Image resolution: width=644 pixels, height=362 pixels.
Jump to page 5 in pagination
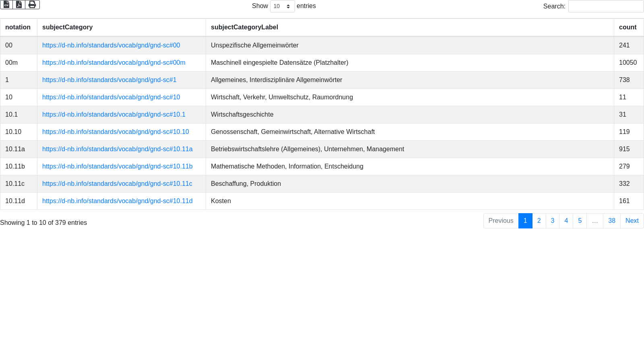(x=580, y=221)
